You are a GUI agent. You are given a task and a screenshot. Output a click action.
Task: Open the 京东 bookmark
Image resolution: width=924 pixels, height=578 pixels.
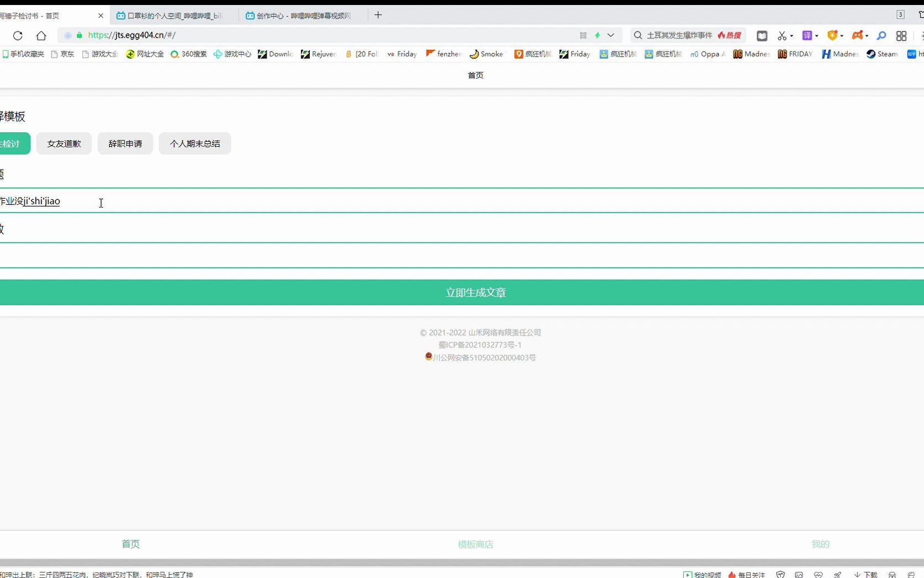[63, 54]
